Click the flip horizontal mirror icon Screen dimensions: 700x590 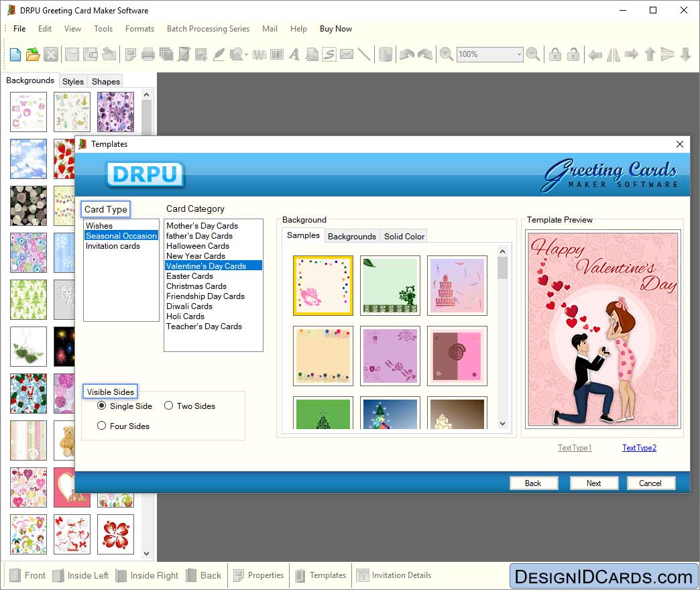pyautogui.click(x=613, y=54)
